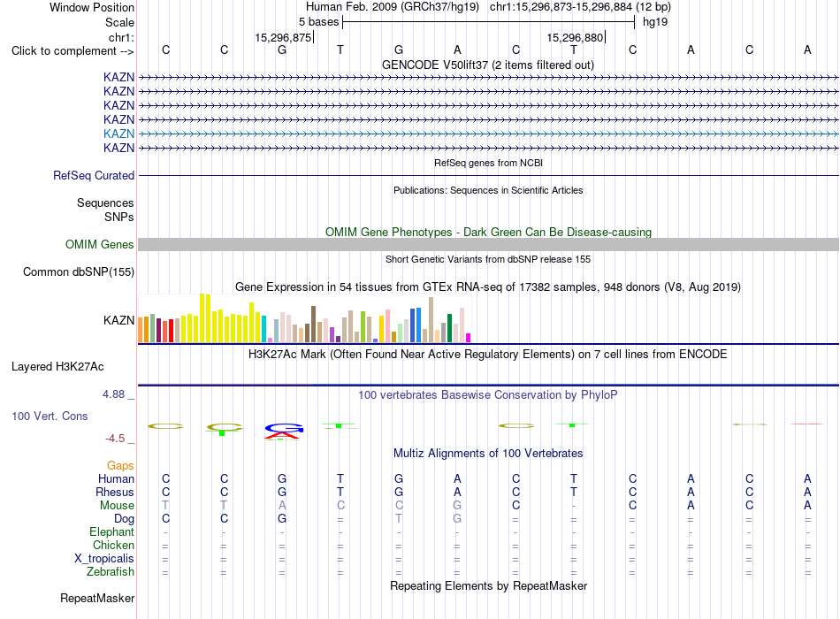Click the 15,296,875 position marker
This screenshot has width=840, height=619.
coord(283,37)
